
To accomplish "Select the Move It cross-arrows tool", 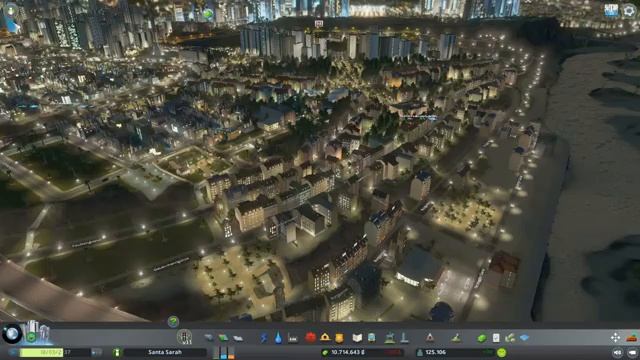I will tap(616, 337).
